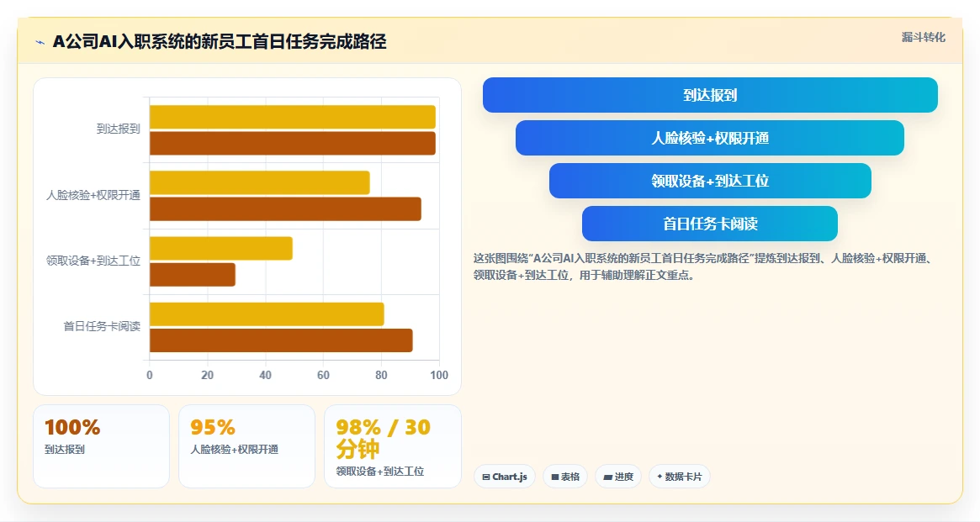The width and height of the screenshot is (980, 522).
Task: Click the 进度 tag's small icon
Action: click(x=607, y=477)
